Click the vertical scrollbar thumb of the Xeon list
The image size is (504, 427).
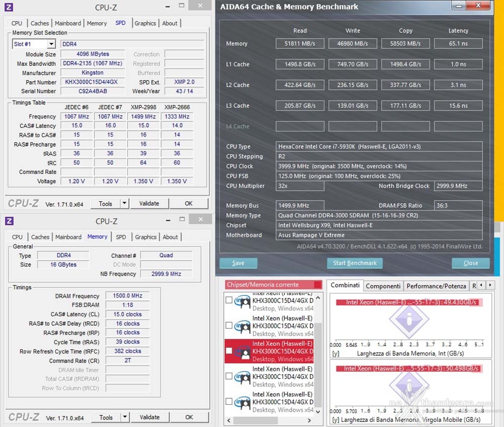318,365
